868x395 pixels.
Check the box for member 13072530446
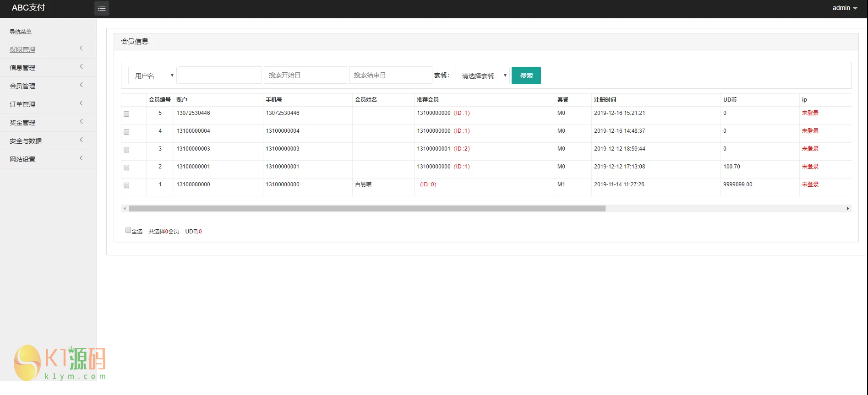click(x=126, y=114)
